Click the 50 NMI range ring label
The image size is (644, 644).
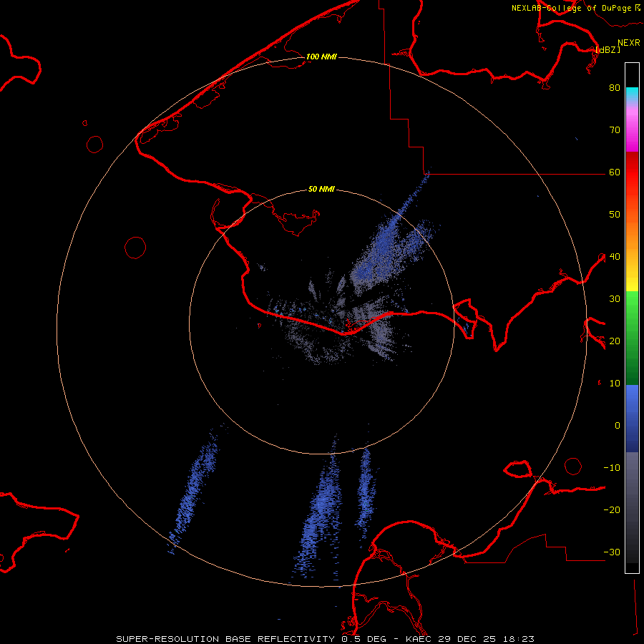point(321,190)
